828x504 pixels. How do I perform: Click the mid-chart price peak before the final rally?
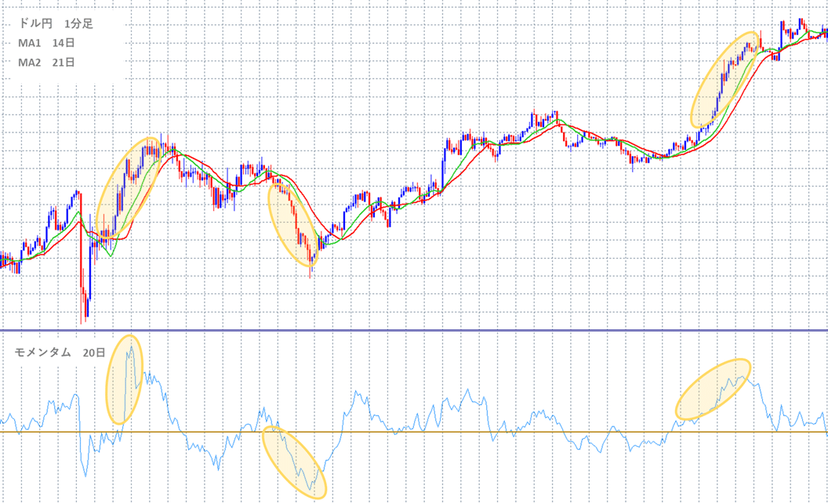[x=554, y=114]
